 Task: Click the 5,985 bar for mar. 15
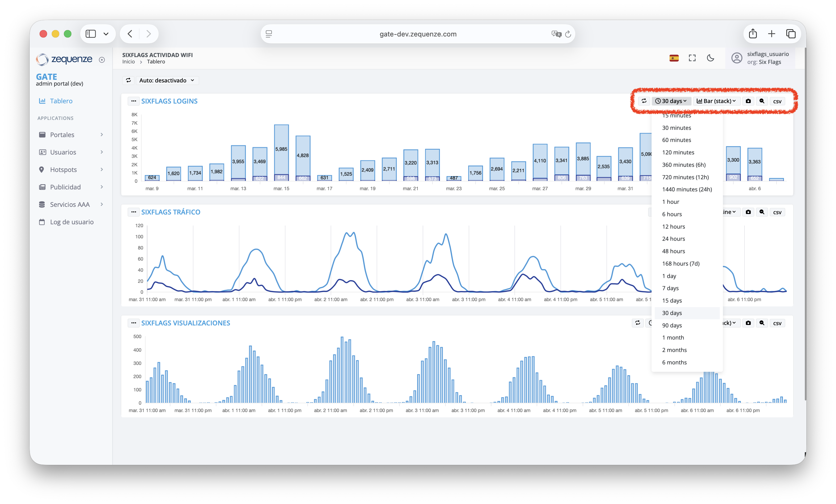pos(281,149)
